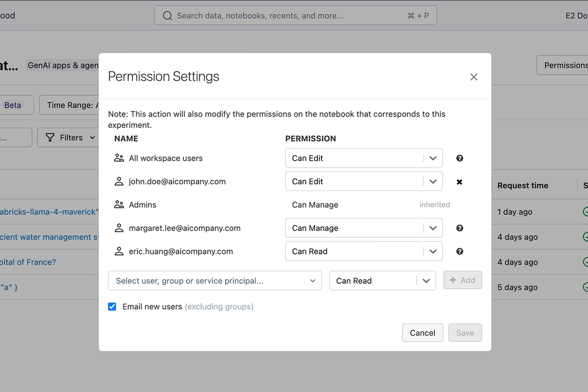Click help icon beside All workspace users

pos(460,158)
